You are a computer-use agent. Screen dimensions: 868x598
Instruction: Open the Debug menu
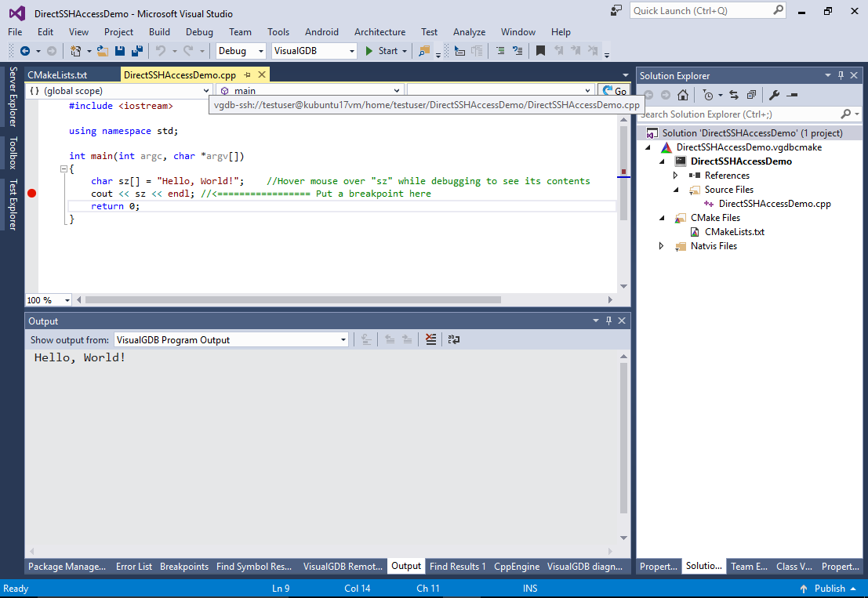[x=199, y=32]
